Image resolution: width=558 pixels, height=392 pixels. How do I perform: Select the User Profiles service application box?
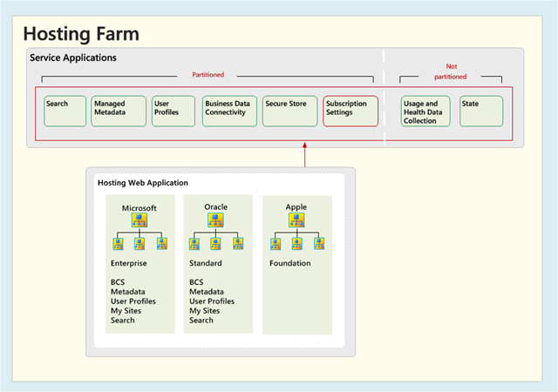pyautogui.click(x=174, y=111)
